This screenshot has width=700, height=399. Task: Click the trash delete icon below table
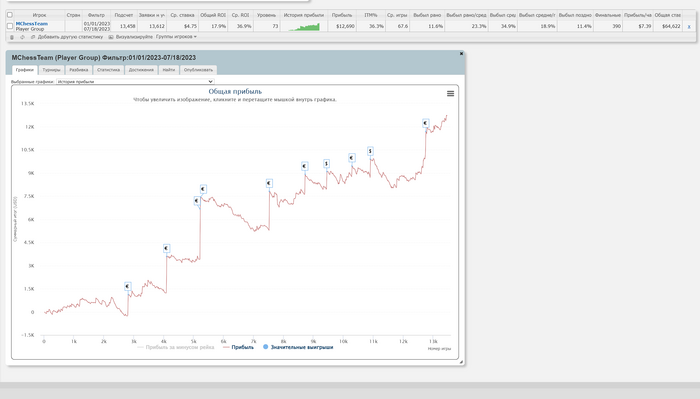(x=12, y=37)
